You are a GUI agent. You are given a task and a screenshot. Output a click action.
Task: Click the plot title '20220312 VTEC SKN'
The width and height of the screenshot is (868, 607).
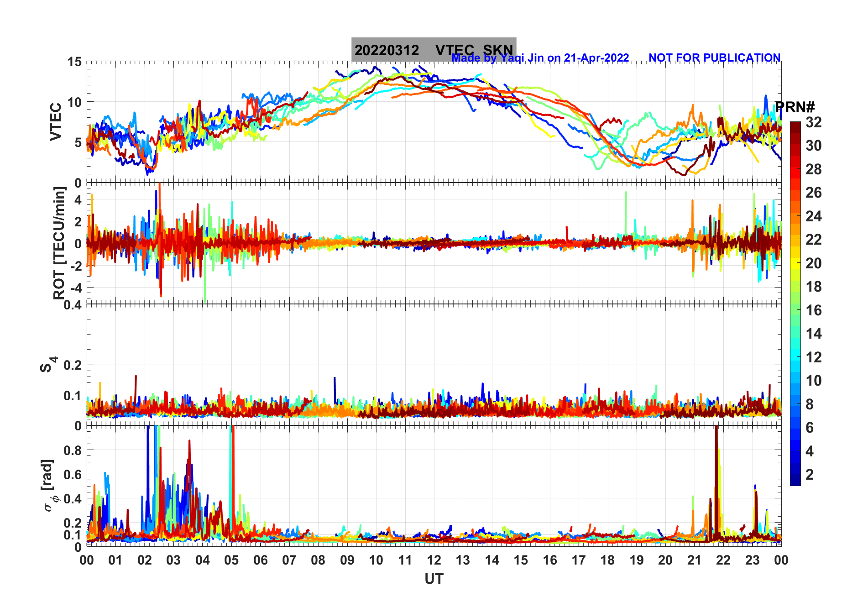(434, 50)
